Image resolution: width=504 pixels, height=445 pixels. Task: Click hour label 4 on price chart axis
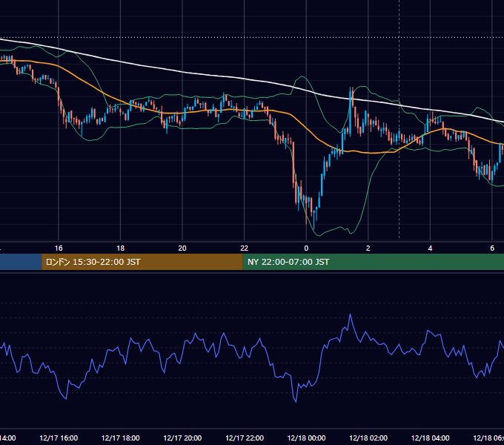point(430,248)
